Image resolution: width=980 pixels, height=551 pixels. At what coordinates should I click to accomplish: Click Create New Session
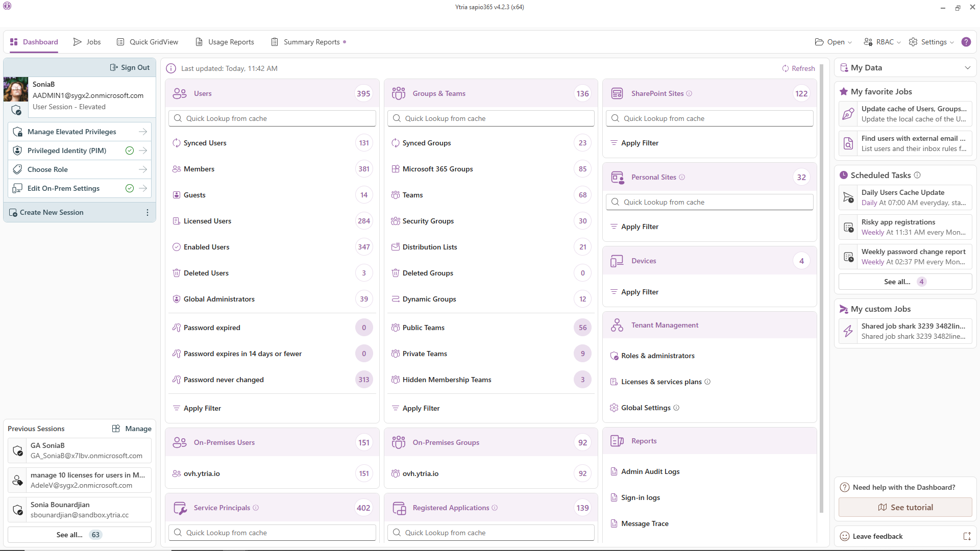(46, 212)
